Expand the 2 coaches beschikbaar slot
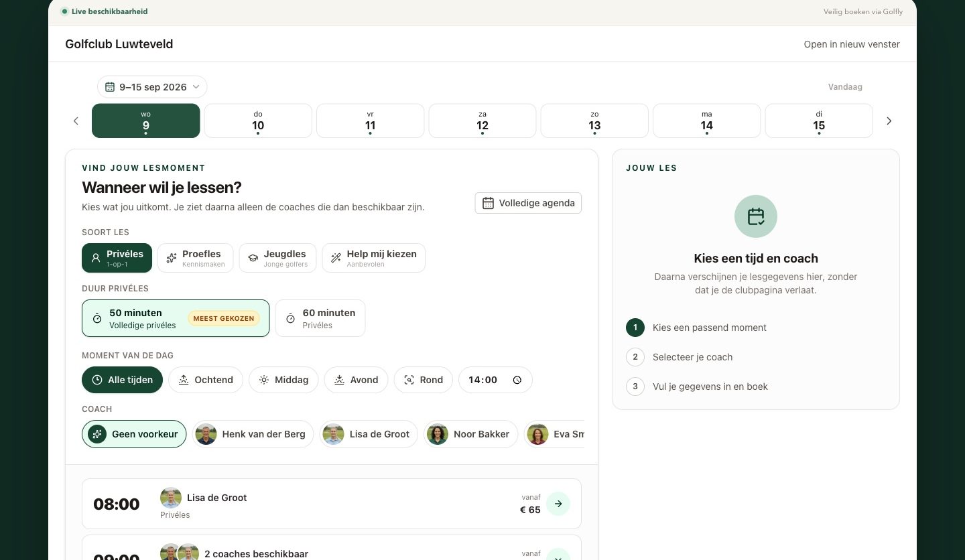Viewport: 965px width, 560px height. 332,548
